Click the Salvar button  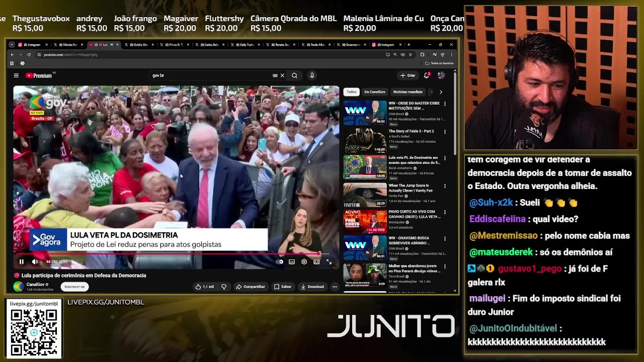283,287
